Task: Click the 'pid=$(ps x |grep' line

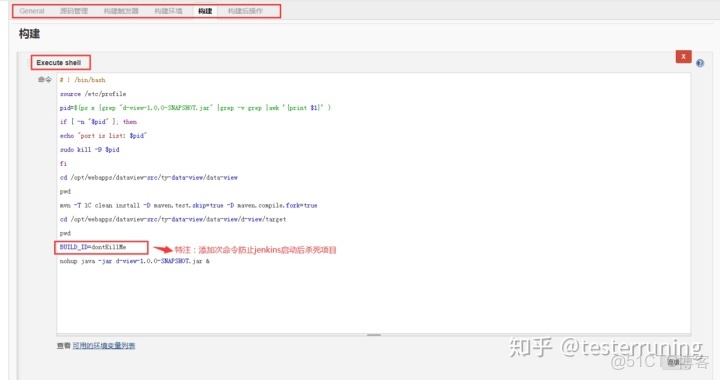Action: pos(195,108)
